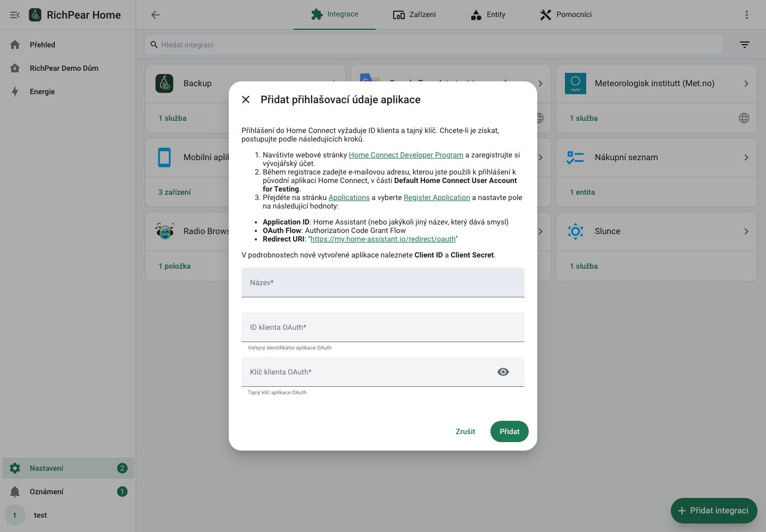The height and width of the screenshot is (532, 766).
Task: Click the Slunce sun icon
Action: (576, 231)
